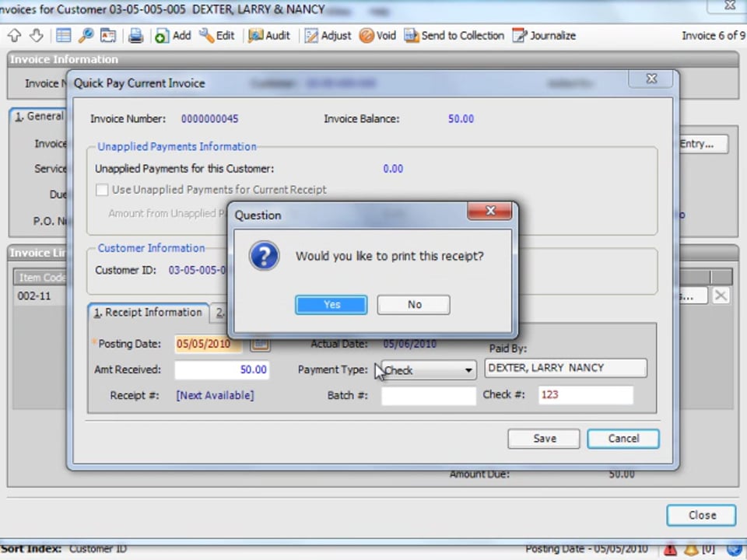Image resolution: width=747 pixels, height=560 pixels.
Task: Click the Paid By field
Action: pyautogui.click(x=566, y=368)
